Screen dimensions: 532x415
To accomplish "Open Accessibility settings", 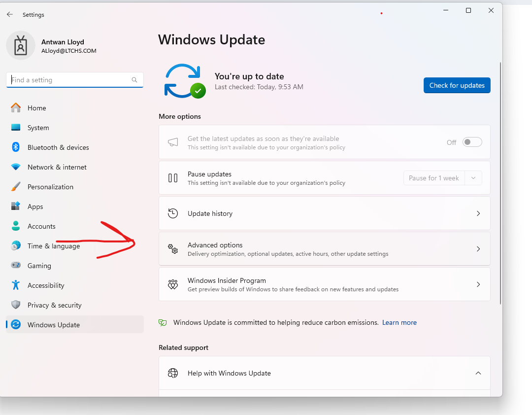I will tap(75, 285).
